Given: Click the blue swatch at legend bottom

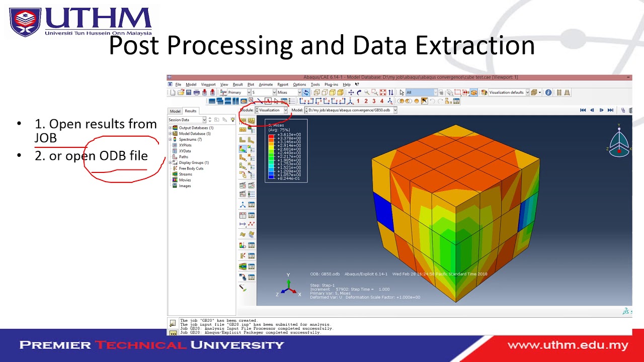Looking at the screenshot, I should (x=271, y=177).
